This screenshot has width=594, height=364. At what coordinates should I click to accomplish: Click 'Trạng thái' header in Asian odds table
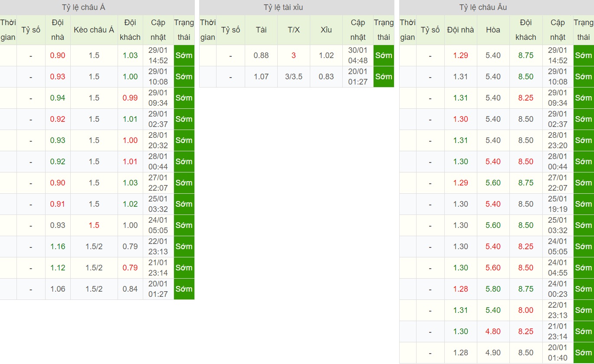pyautogui.click(x=184, y=30)
